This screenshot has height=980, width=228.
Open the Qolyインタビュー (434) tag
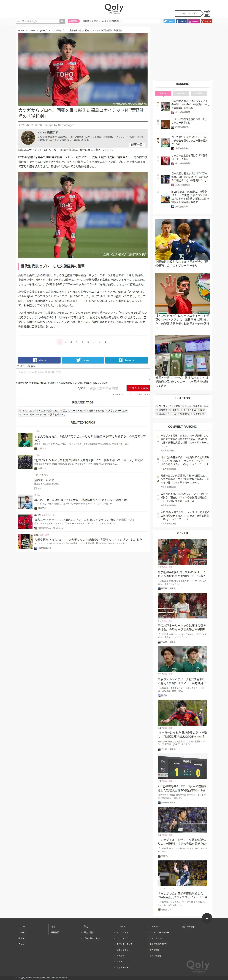click(x=33, y=415)
